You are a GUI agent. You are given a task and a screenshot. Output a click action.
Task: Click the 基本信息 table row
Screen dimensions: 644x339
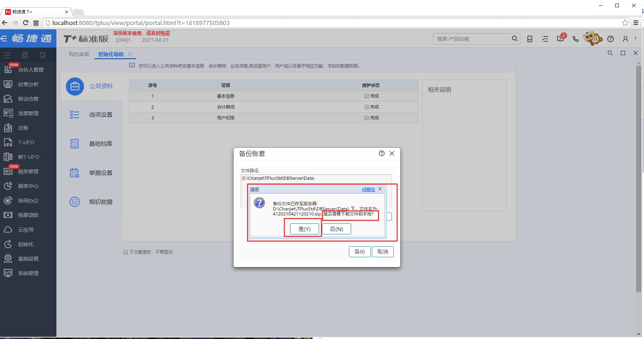tap(274, 96)
